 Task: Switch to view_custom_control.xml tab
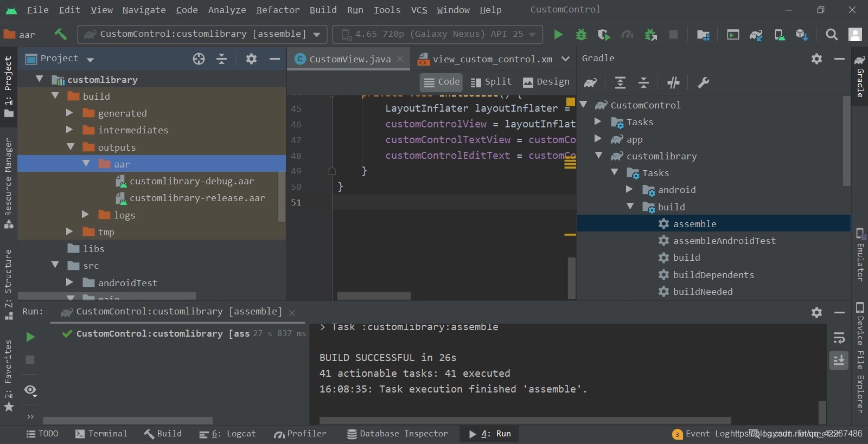(x=486, y=59)
